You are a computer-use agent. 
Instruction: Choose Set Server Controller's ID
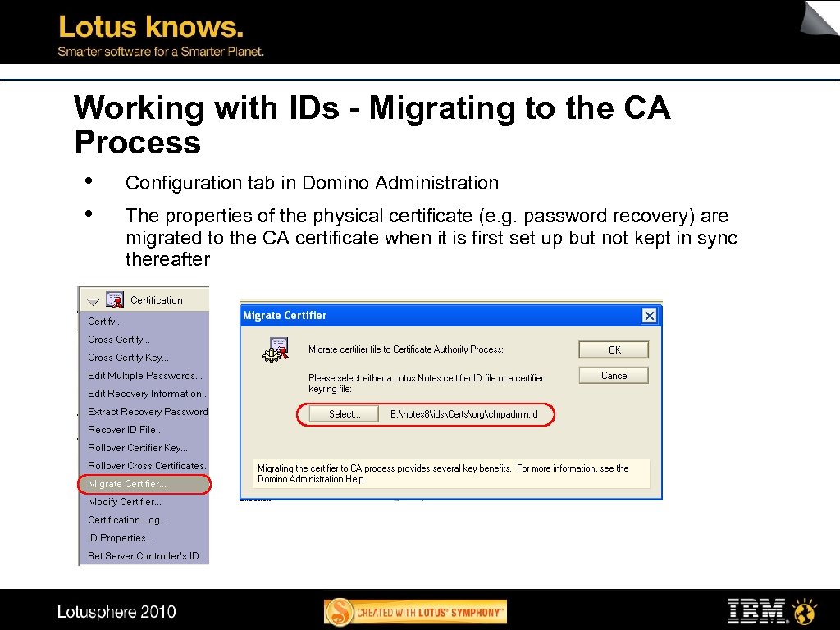pyautogui.click(x=148, y=556)
